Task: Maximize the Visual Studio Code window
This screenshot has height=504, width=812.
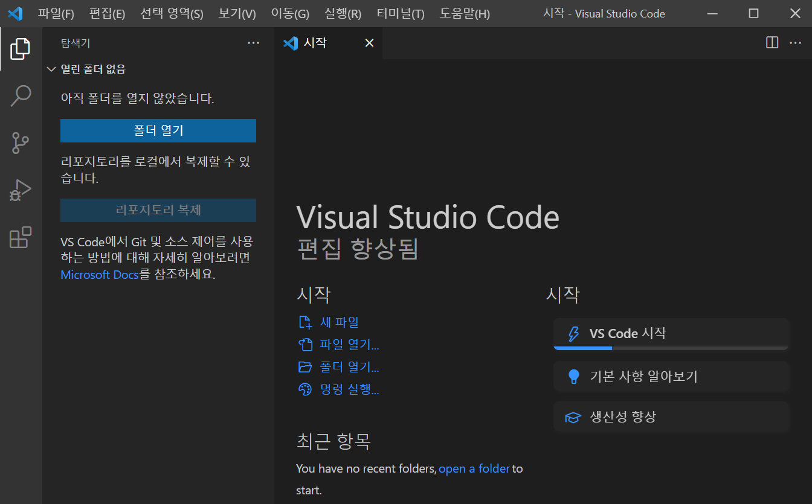Action: [753, 13]
